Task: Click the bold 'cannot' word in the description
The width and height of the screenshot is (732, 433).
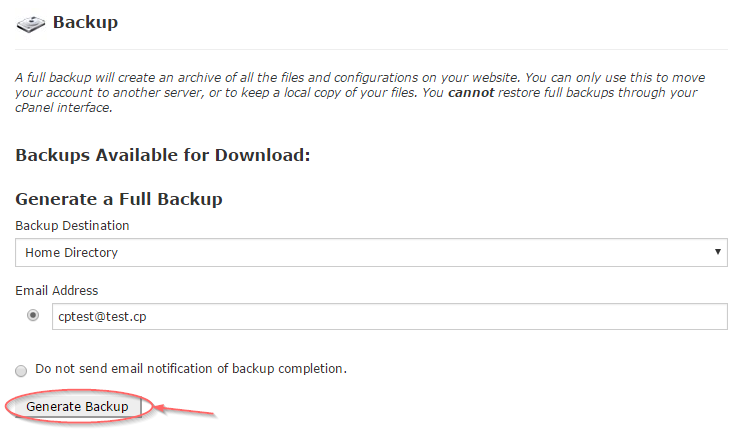Action: [471, 92]
